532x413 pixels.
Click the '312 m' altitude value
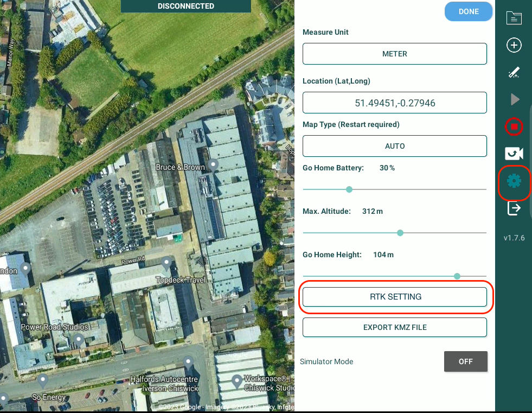pyautogui.click(x=373, y=211)
